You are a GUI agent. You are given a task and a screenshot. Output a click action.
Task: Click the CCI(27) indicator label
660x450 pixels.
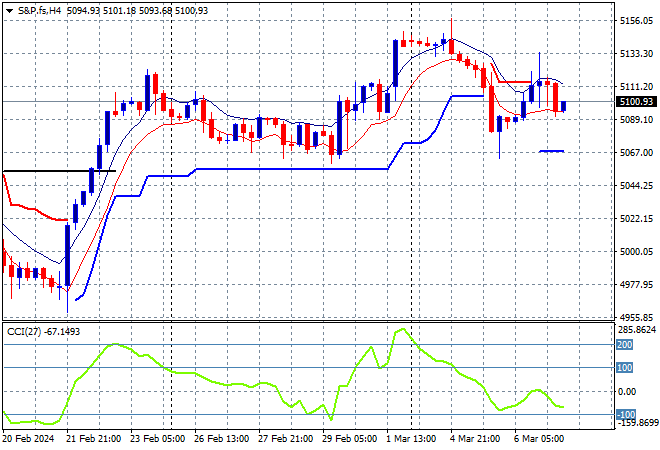pyautogui.click(x=26, y=331)
